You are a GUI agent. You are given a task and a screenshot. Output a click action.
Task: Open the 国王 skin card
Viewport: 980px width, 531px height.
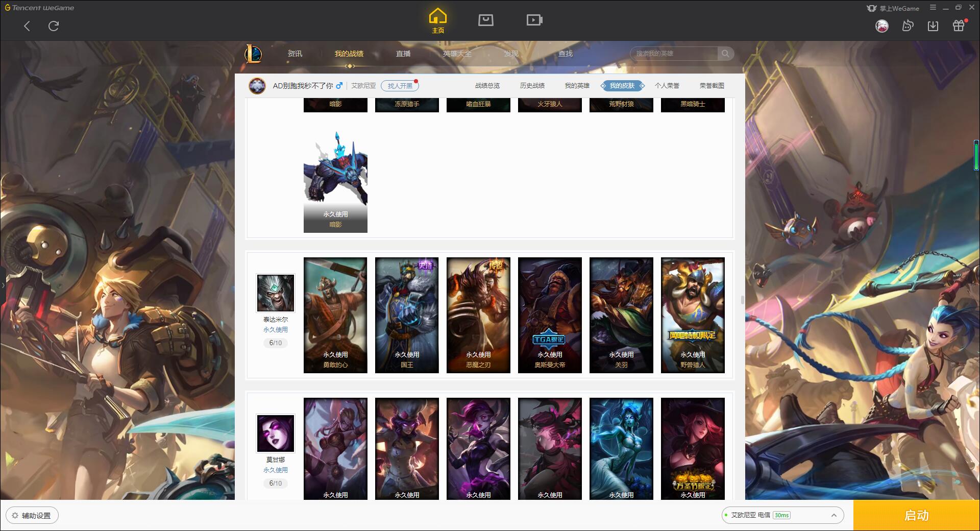click(407, 315)
